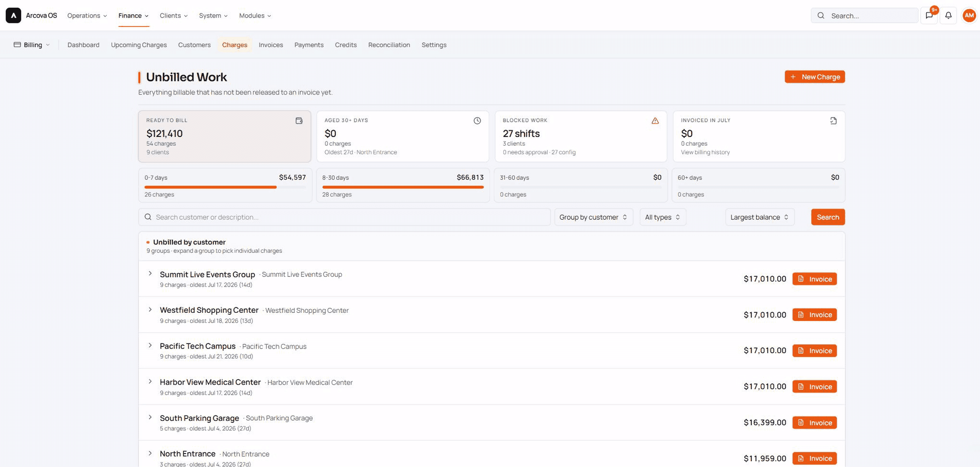
Task: Click the history icon on Invoiced in July card
Action: pos(833,121)
